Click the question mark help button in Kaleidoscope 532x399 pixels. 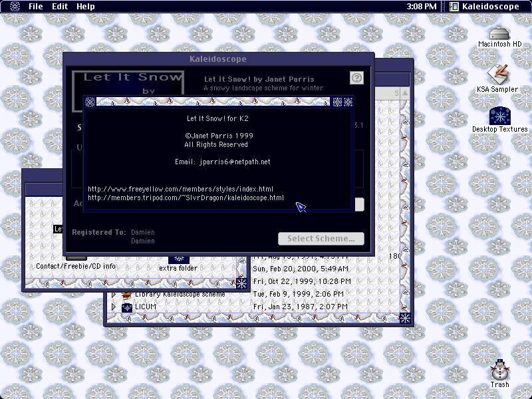click(356, 78)
